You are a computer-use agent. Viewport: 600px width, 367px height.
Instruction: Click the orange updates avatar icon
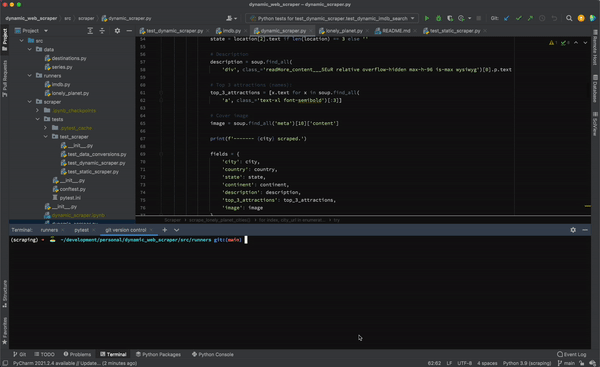tap(581, 18)
